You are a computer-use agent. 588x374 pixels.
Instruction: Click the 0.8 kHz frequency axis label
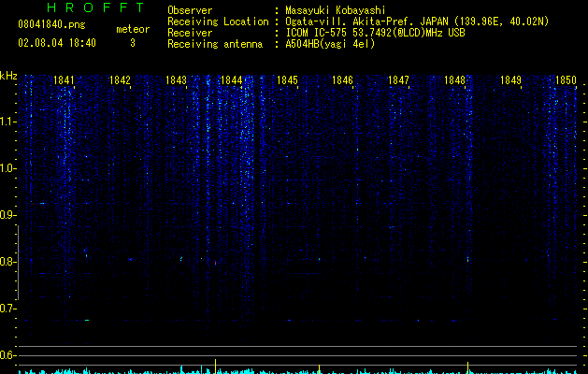[x=7, y=262]
